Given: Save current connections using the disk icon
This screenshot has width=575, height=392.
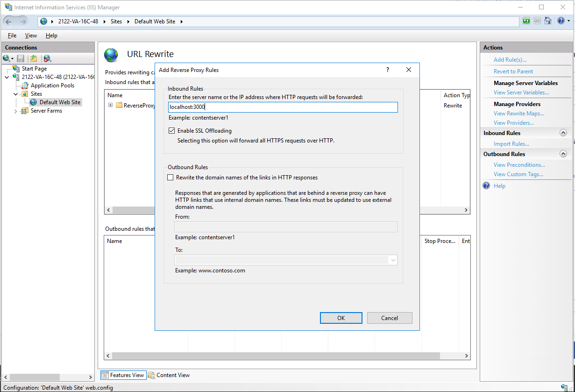Looking at the screenshot, I should pos(21,58).
